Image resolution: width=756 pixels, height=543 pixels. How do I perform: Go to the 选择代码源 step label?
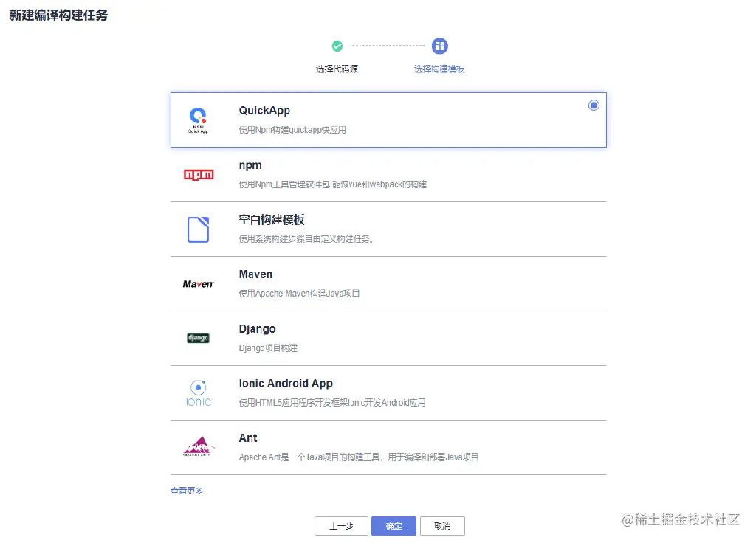337,69
